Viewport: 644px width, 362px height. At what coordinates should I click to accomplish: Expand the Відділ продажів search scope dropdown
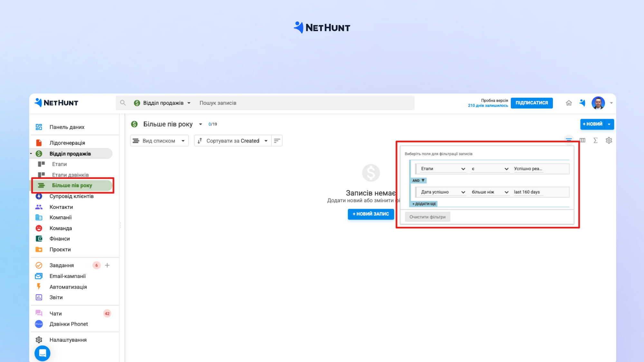click(x=162, y=103)
